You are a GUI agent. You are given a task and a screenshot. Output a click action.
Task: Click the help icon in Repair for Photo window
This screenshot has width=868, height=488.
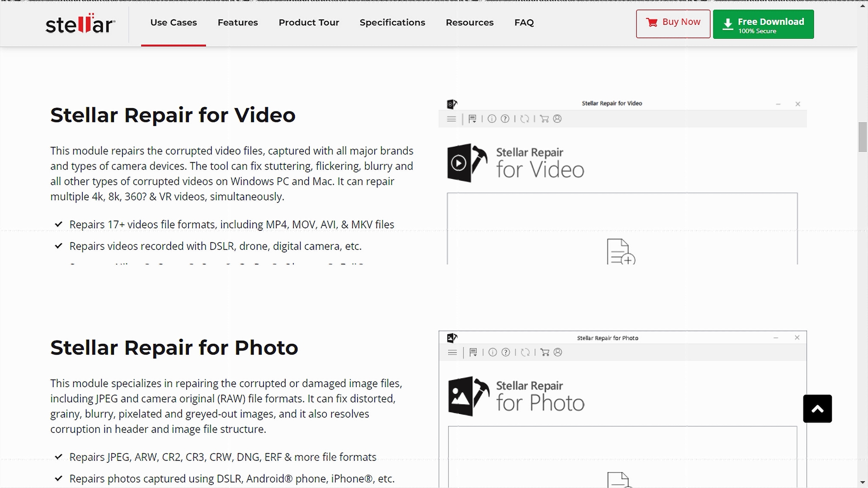(x=506, y=352)
